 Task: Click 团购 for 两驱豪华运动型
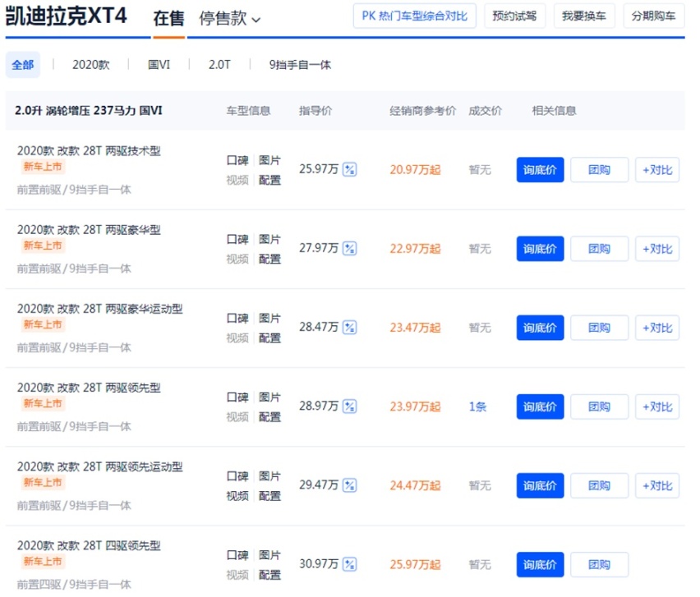[x=599, y=328]
